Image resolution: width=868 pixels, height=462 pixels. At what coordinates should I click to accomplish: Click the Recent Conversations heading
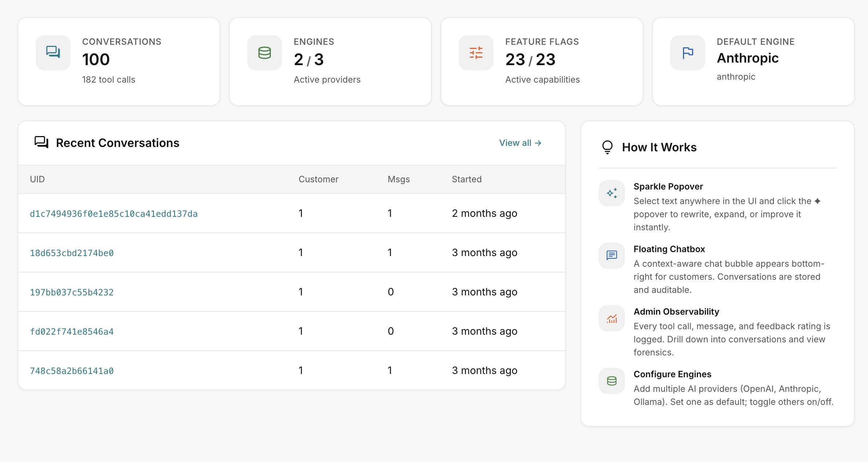pos(117,143)
